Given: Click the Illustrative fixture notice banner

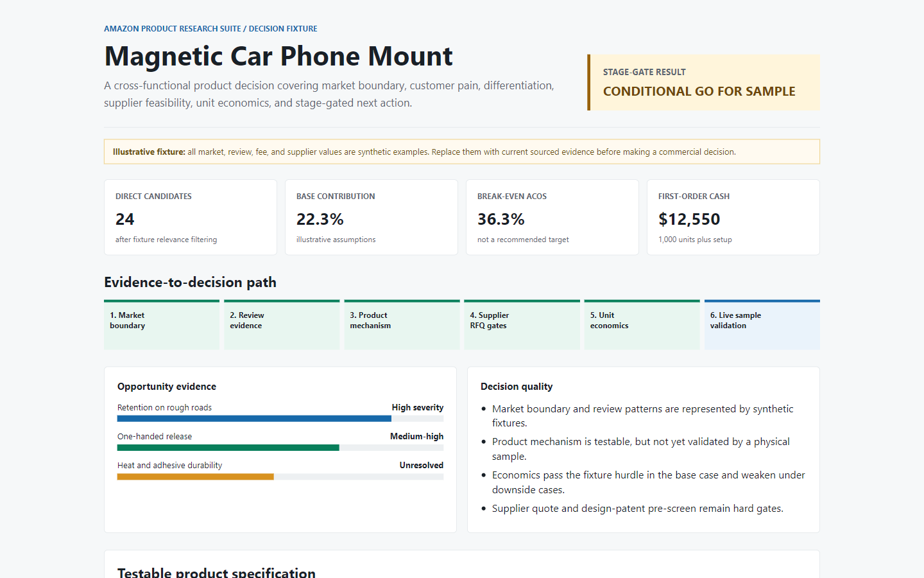Looking at the screenshot, I should click(x=462, y=152).
